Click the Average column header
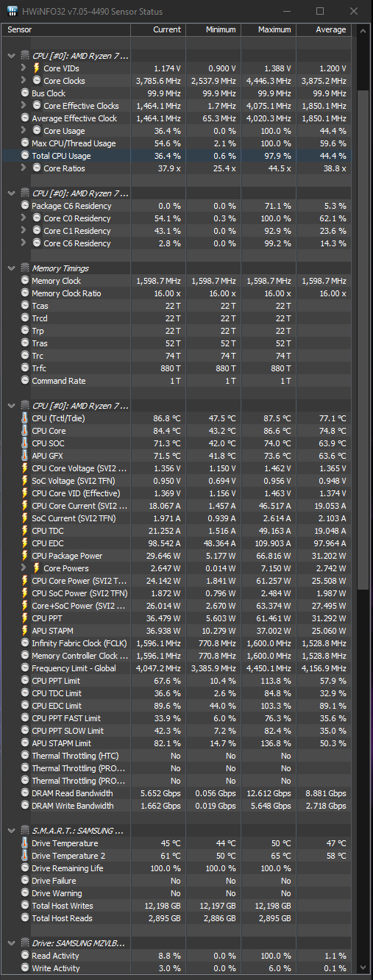This screenshot has height=980, width=373. 323,29
